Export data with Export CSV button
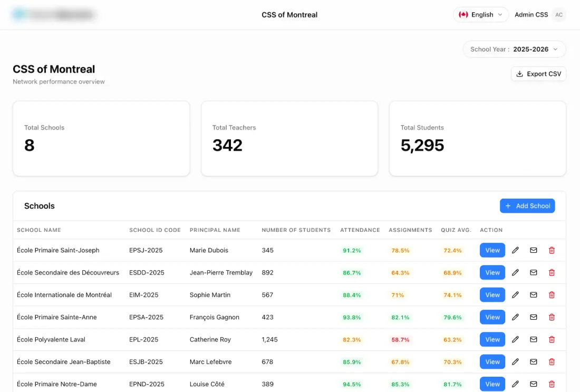 coord(538,74)
